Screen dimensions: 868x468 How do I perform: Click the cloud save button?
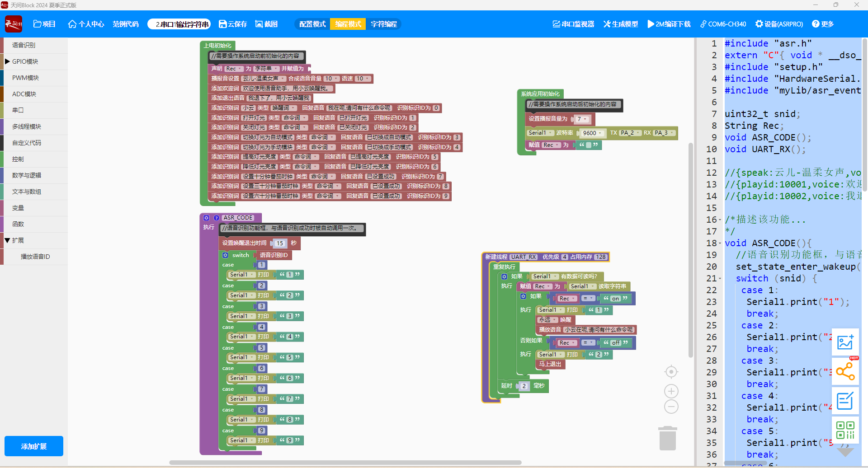click(233, 24)
